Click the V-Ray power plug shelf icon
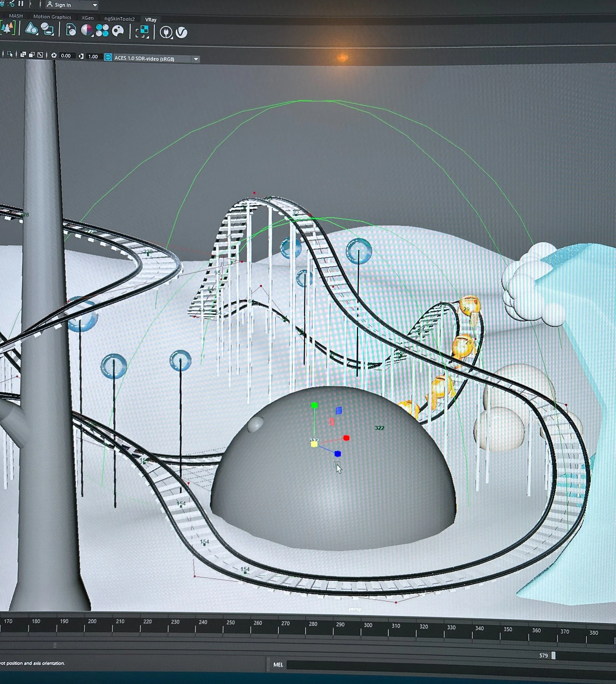The width and height of the screenshot is (616, 684). pos(166,33)
